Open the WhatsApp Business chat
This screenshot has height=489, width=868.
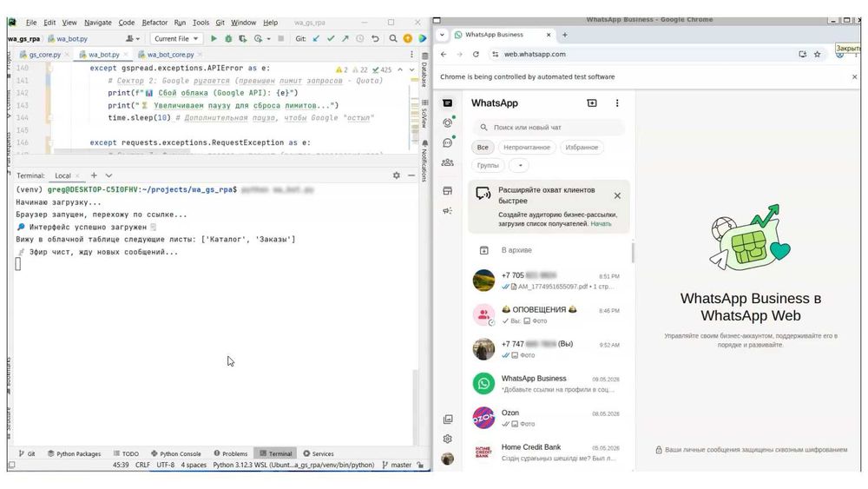[548, 384]
